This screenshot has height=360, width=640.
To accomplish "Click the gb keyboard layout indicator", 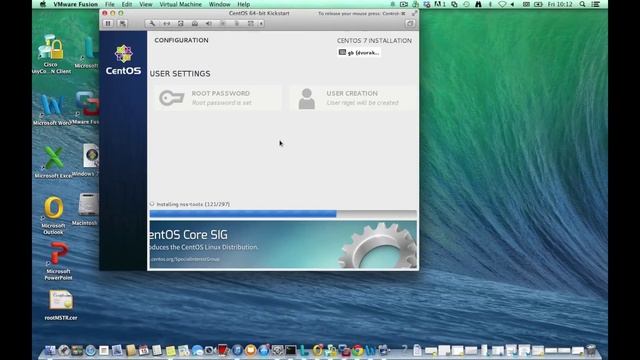I will point(359,53).
